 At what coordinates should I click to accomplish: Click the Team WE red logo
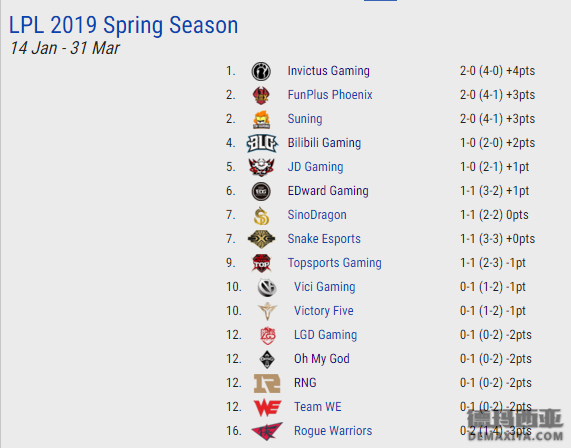(x=268, y=407)
